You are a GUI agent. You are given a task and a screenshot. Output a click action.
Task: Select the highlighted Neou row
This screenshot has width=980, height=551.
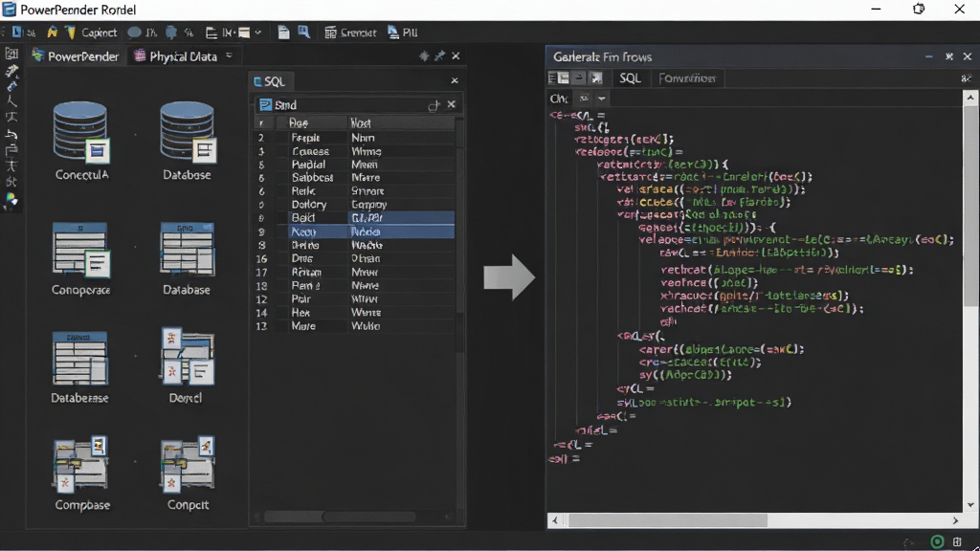click(x=354, y=231)
